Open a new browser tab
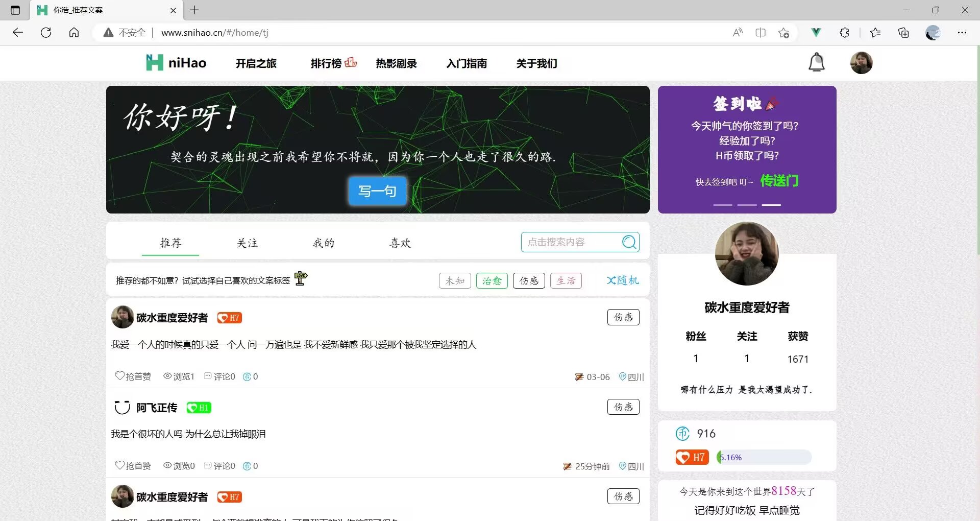Viewport: 980px width, 521px height. click(x=194, y=10)
